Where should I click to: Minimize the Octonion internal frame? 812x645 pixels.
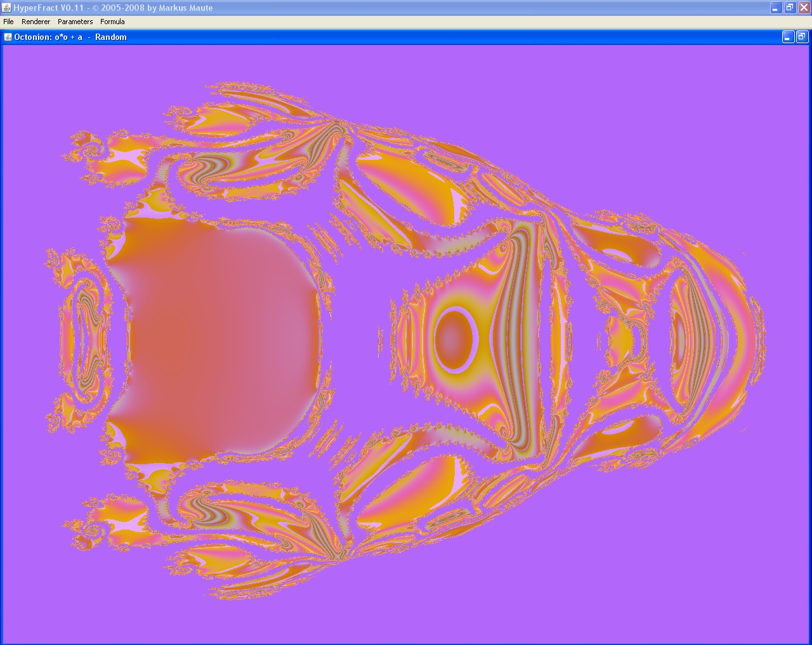point(788,37)
